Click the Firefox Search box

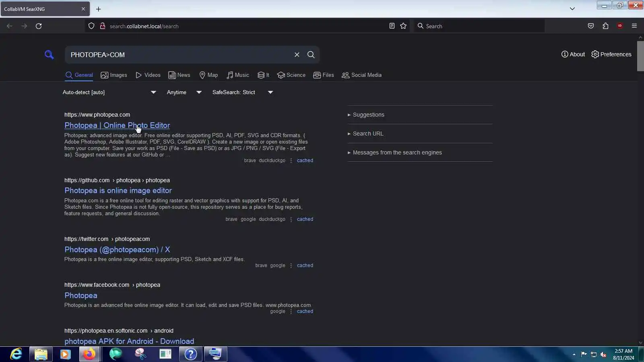(x=479, y=26)
